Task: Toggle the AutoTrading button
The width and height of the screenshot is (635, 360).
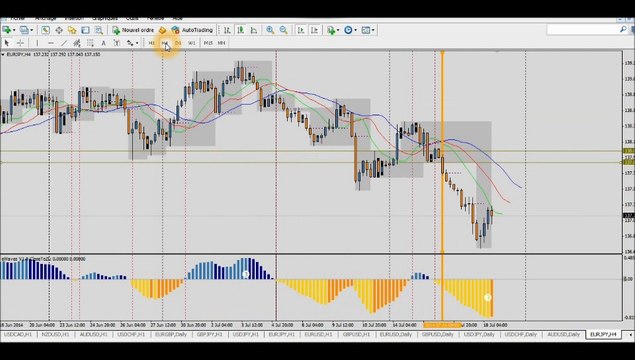Action: coord(192,30)
